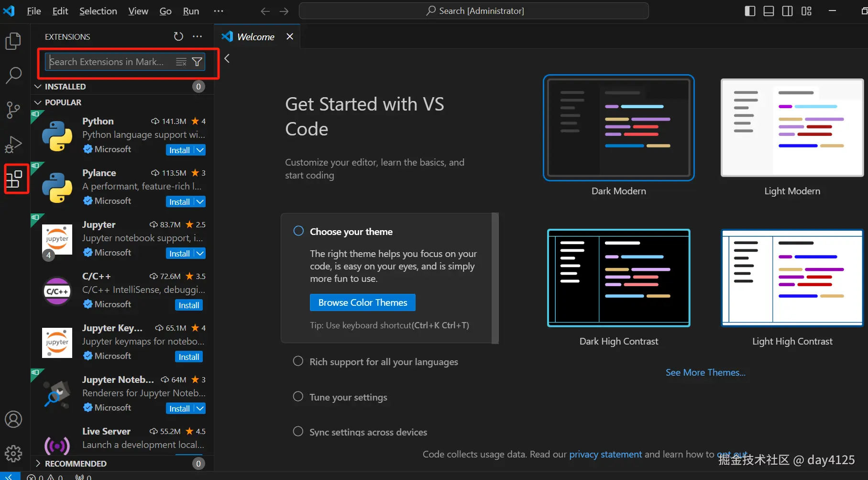Open Extensions views and more actions
The width and height of the screenshot is (868, 480).
197,36
